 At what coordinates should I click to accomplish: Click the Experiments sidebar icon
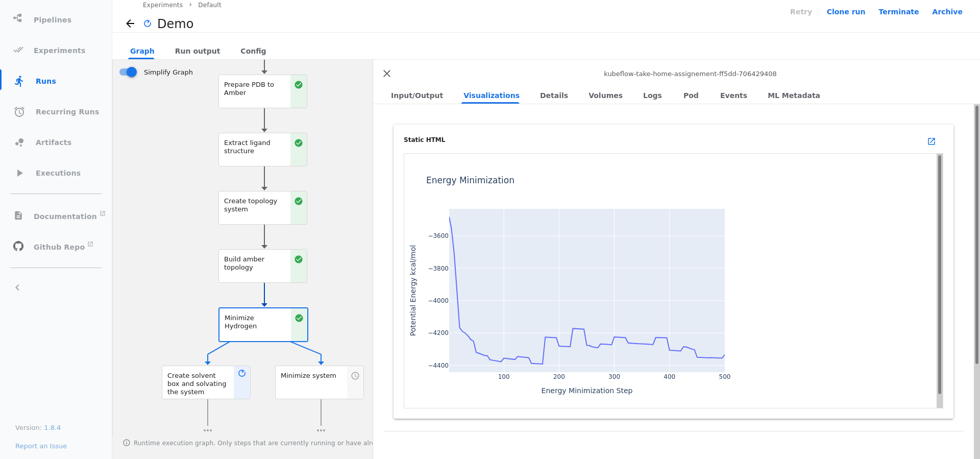pyautogui.click(x=18, y=50)
